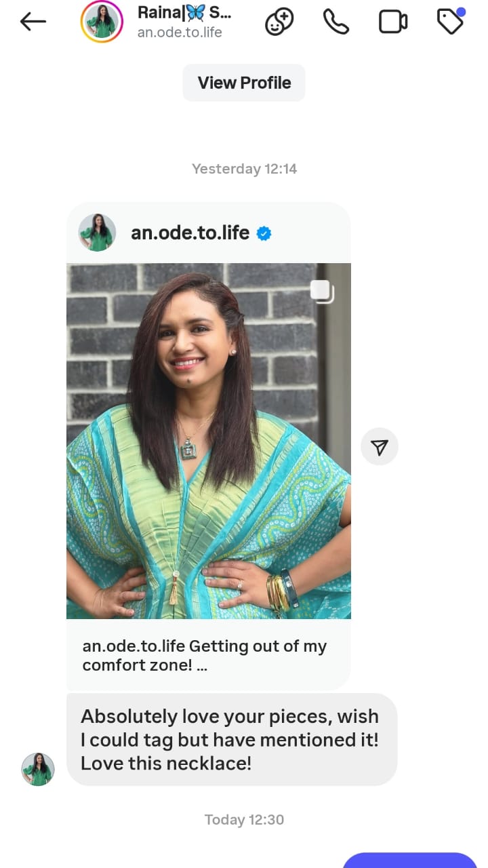This screenshot has width=488, height=868.
Task: Expand the caption 'Getting out of my comfort zone'
Action: pyautogui.click(x=205, y=656)
